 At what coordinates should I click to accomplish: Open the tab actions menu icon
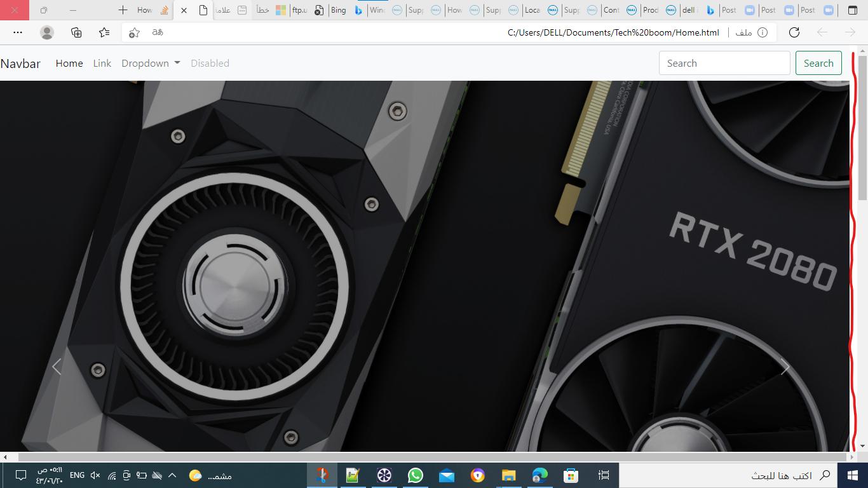pyautogui.click(x=853, y=10)
